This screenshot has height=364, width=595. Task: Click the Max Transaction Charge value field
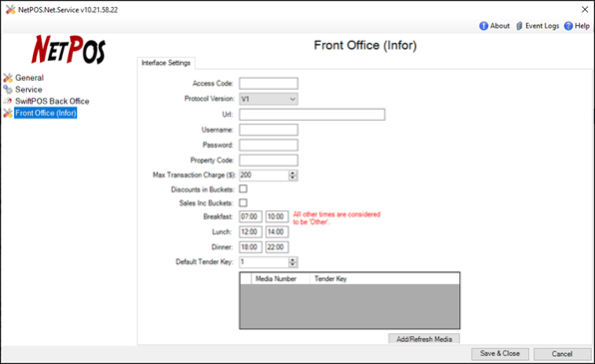click(x=265, y=176)
